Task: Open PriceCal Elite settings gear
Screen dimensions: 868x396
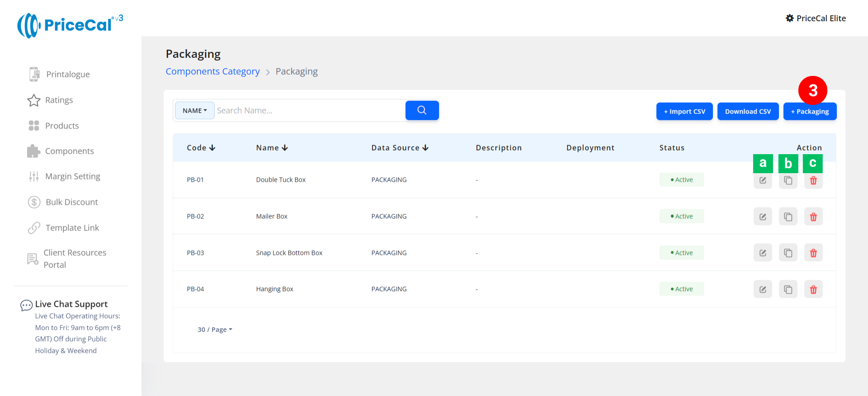Action: [x=790, y=18]
